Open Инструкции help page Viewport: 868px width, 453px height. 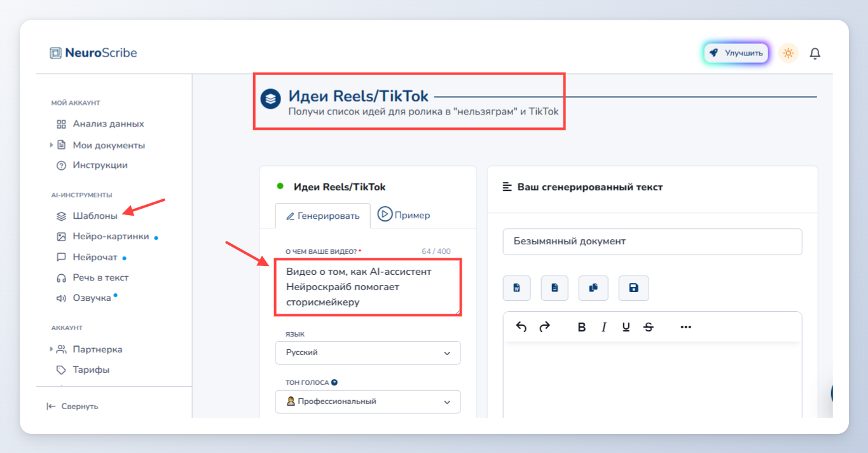[x=100, y=165]
